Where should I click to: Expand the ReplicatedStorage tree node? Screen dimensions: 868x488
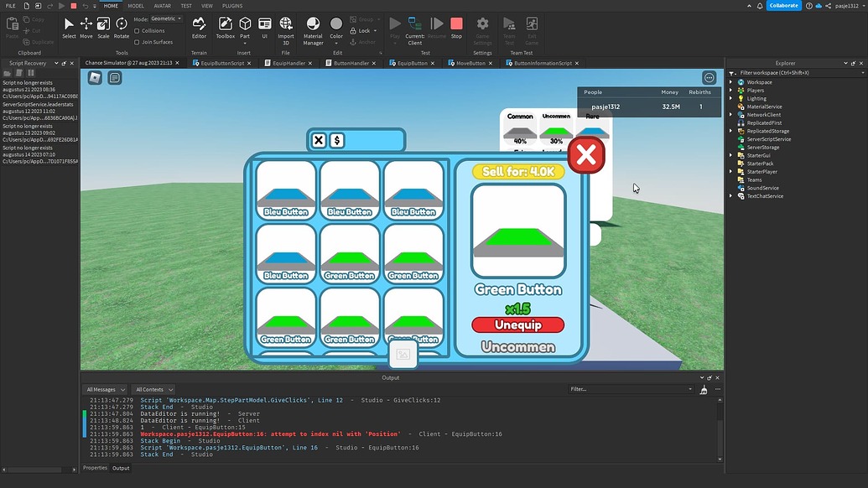(731, 131)
